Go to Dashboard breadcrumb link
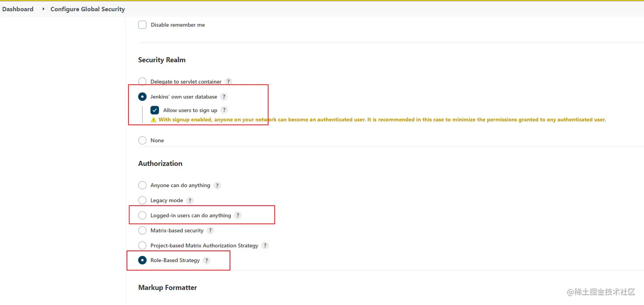This screenshot has height=305, width=644. point(18,9)
